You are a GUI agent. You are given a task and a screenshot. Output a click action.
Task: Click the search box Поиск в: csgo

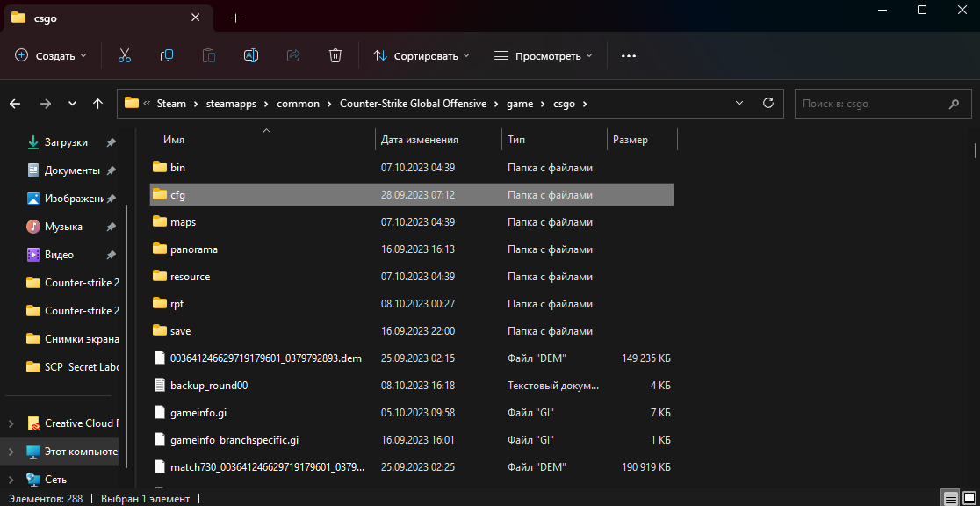(x=869, y=104)
